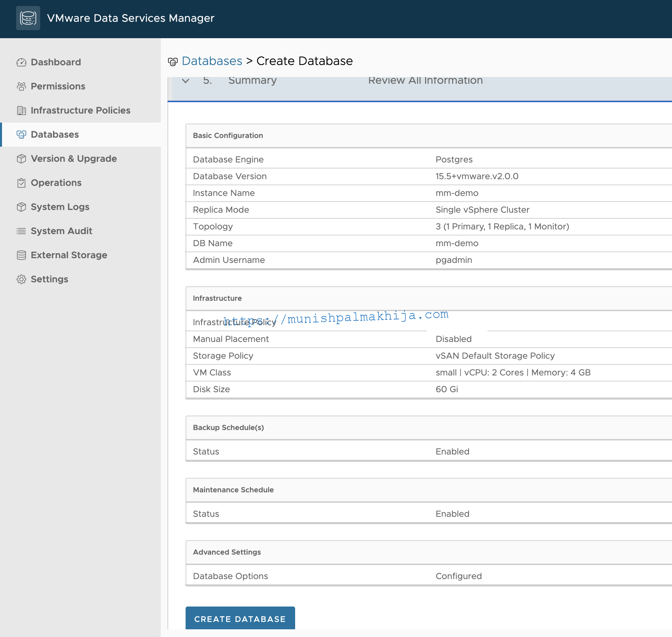Click the VMware Data Services Manager logo icon
Screen dimensions: 672x637
point(28,18)
